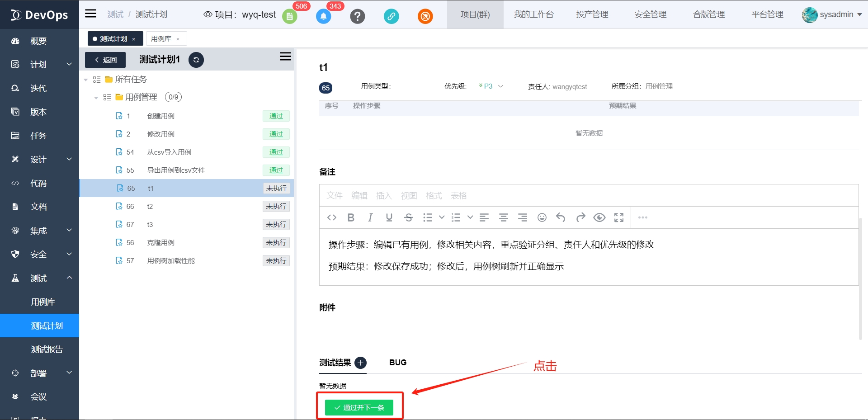Click the green 通过并下一条 button
Image resolution: width=868 pixels, height=420 pixels.
(x=359, y=407)
